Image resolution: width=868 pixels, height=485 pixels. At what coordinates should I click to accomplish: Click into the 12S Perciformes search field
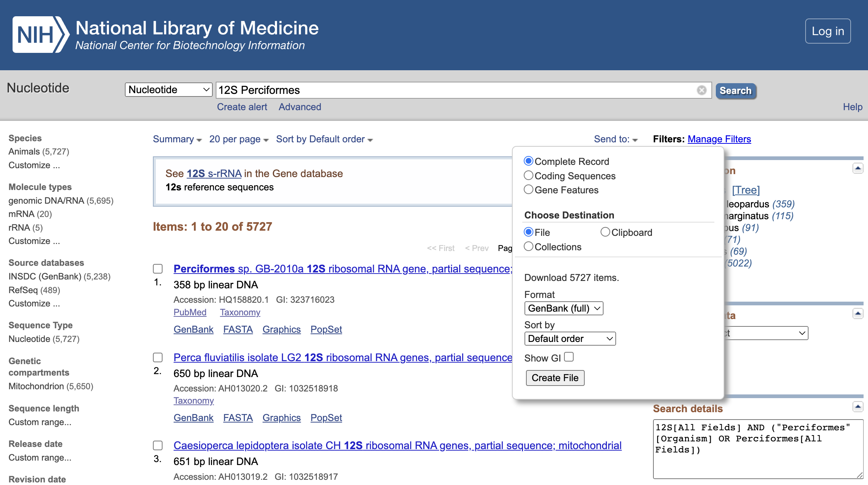[x=454, y=90]
